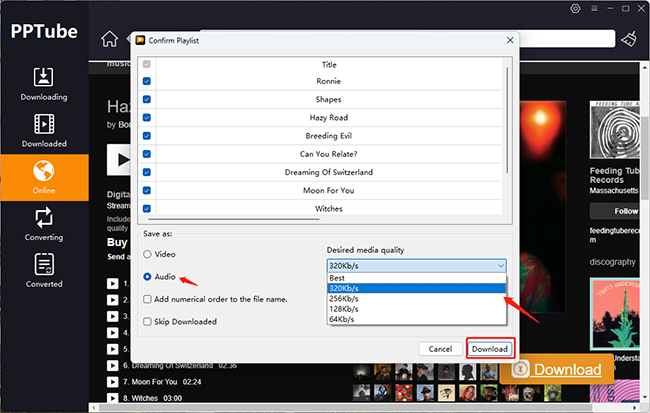Click the feedingtuberecords website link
This screenshot has width=650, height=413.
coord(615,235)
